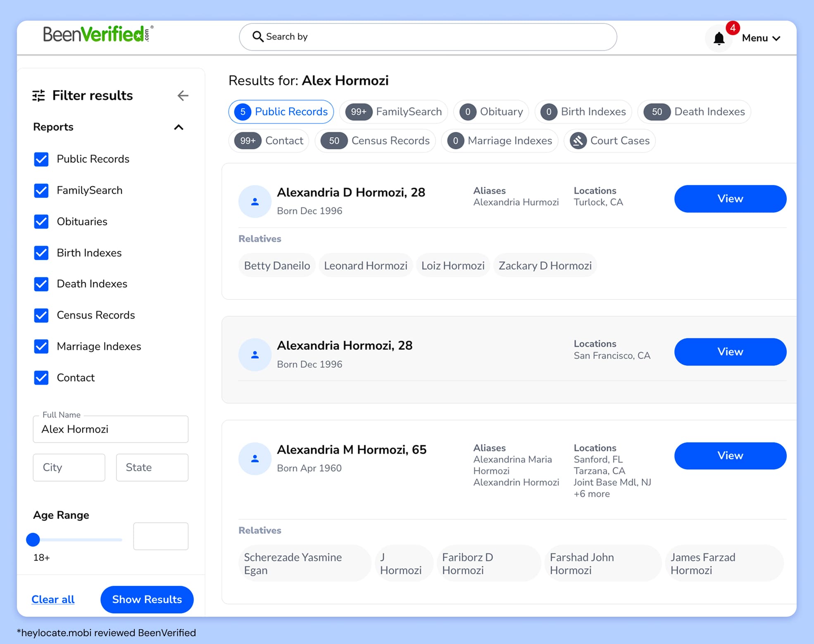Uncheck the Public Records checkbox
The height and width of the screenshot is (644, 814).
41,159
